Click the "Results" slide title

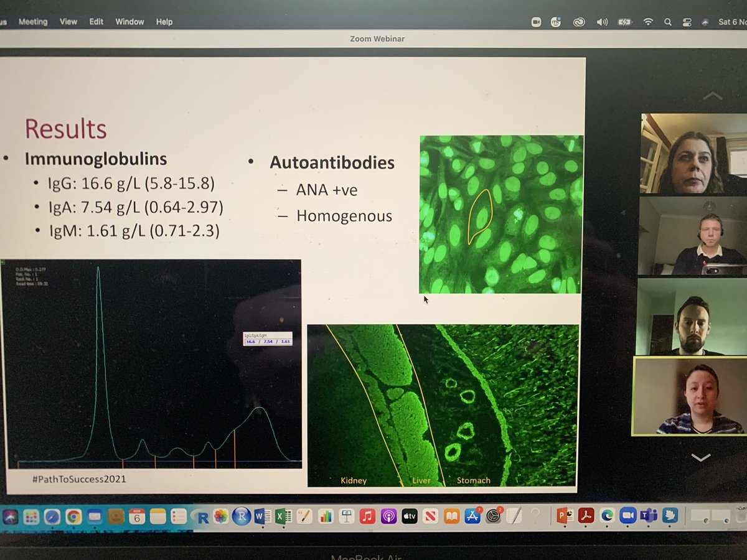(x=65, y=129)
